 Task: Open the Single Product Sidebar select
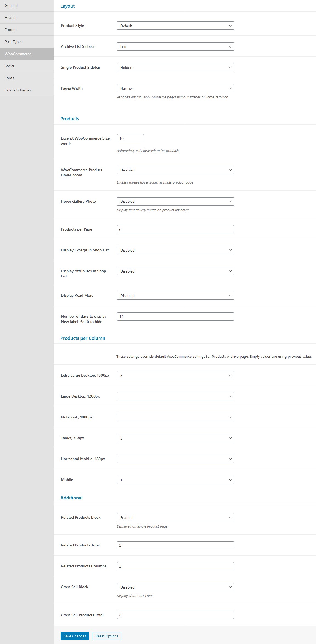tap(175, 67)
